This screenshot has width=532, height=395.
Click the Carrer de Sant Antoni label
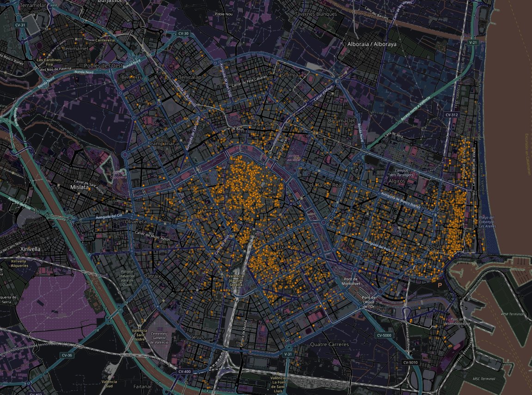89,187
